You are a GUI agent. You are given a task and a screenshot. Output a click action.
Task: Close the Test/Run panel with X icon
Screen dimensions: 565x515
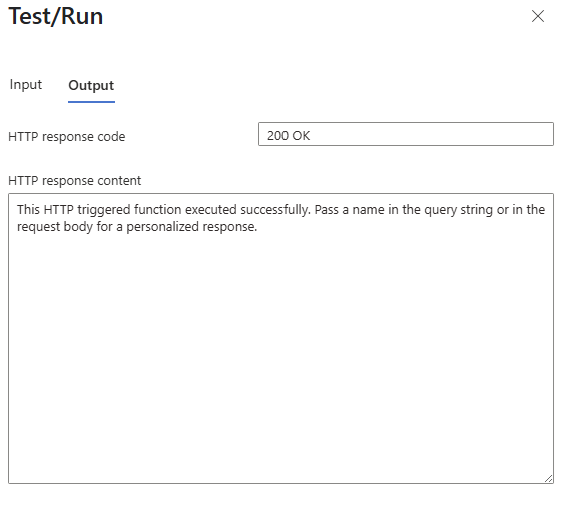[x=538, y=16]
